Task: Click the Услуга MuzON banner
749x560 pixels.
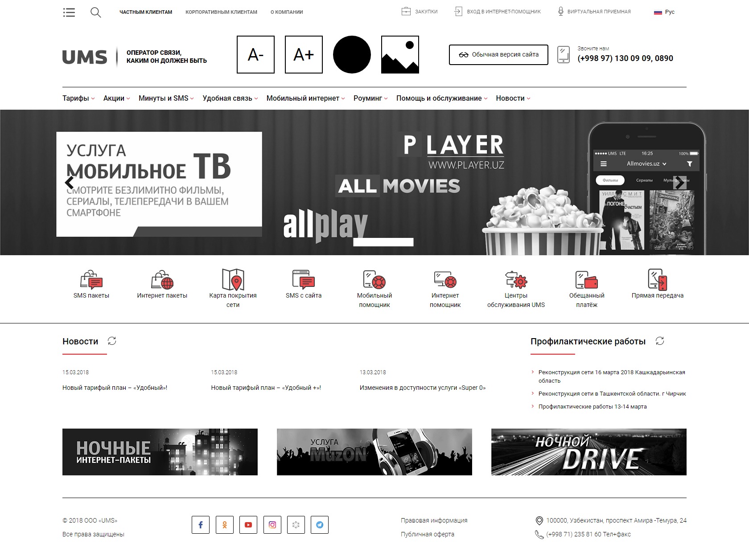Action: tap(374, 452)
